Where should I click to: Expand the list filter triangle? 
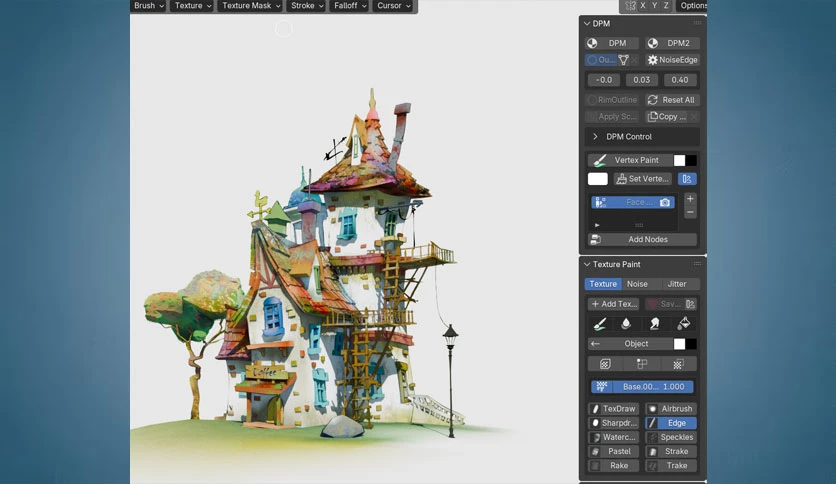tap(597, 225)
